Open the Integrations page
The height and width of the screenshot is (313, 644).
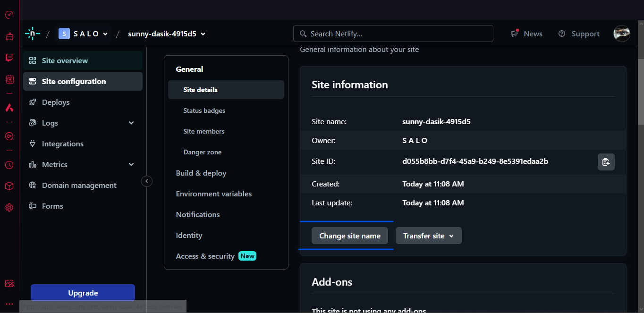point(83,144)
